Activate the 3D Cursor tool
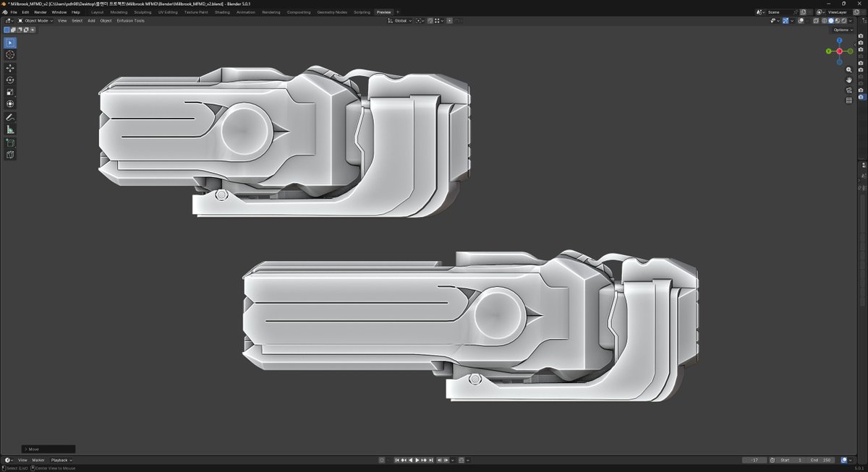The image size is (868, 472). tap(10, 55)
